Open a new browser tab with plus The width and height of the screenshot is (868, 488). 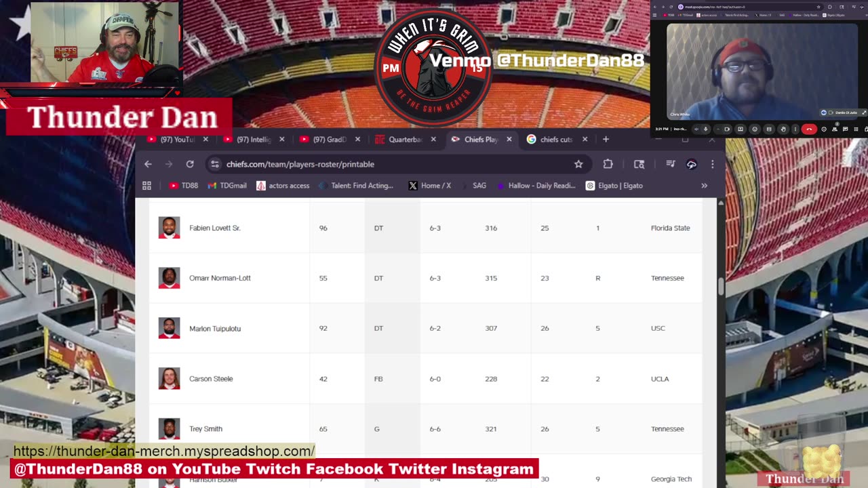606,140
